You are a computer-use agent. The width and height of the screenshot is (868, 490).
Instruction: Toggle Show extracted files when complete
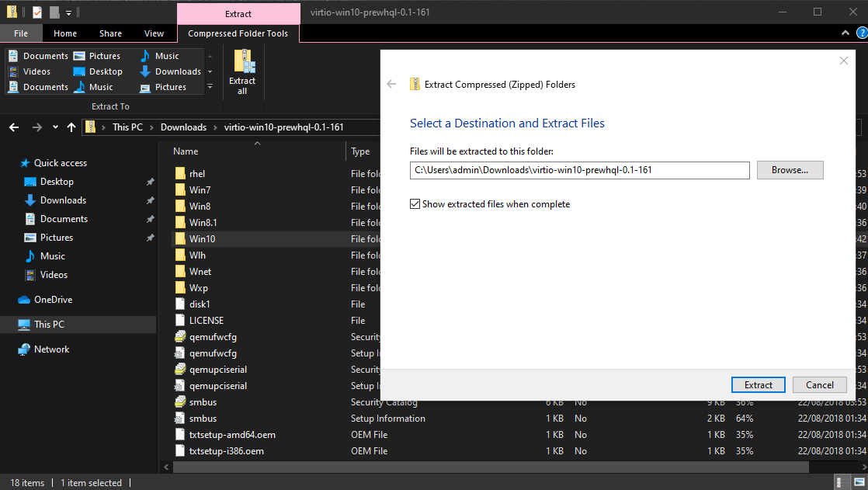pos(415,203)
